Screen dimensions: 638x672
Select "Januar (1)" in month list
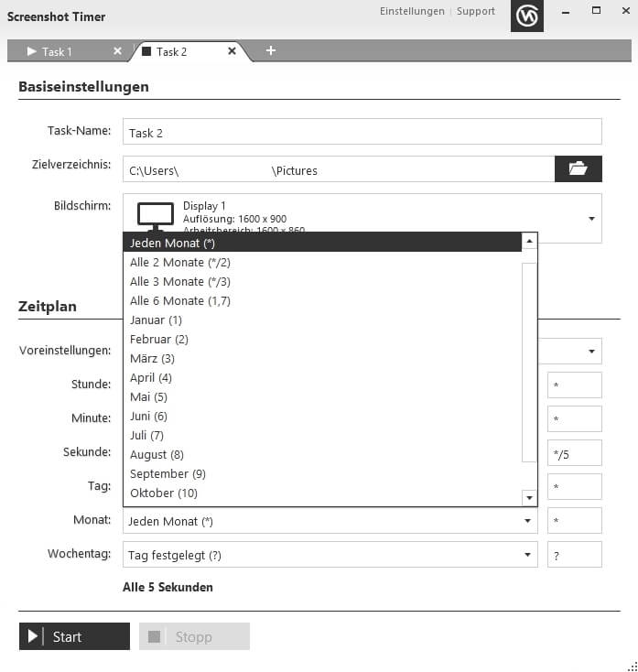tap(157, 320)
